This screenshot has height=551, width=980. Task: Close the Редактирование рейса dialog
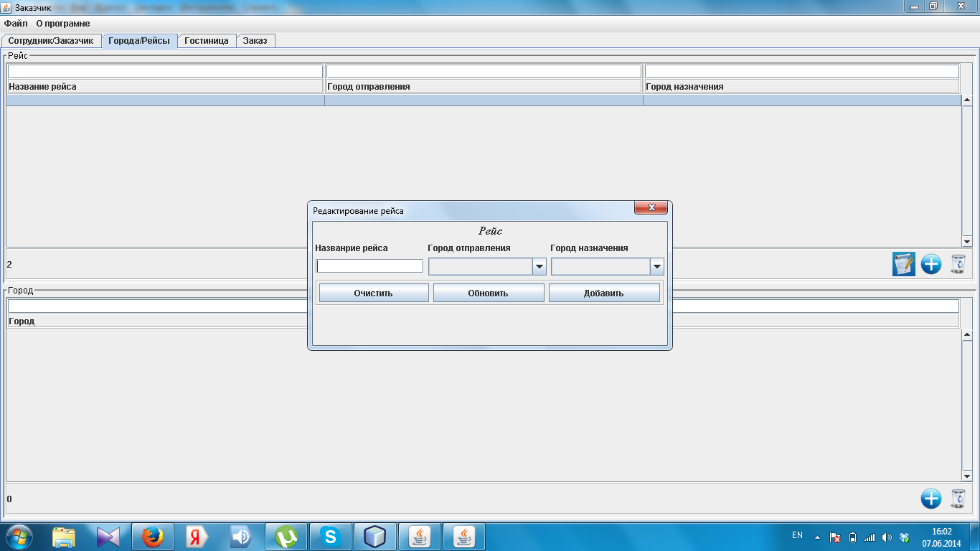coord(651,208)
